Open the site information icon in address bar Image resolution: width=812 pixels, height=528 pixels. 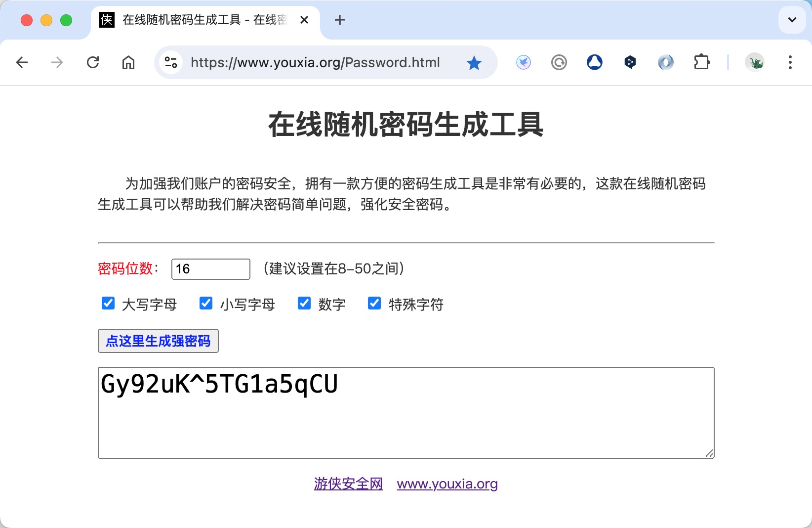(171, 62)
